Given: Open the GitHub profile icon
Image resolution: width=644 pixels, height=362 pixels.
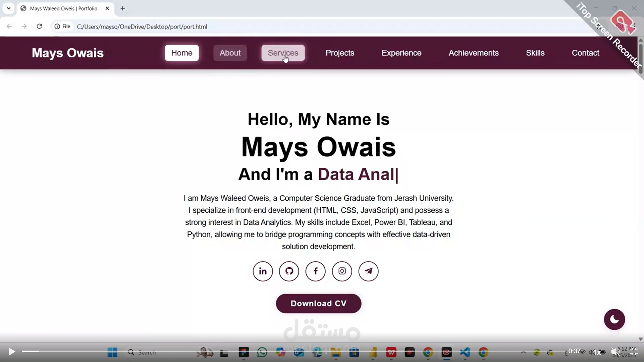Looking at the screenshot, I should pyautogui.click(x=289, y=271).
